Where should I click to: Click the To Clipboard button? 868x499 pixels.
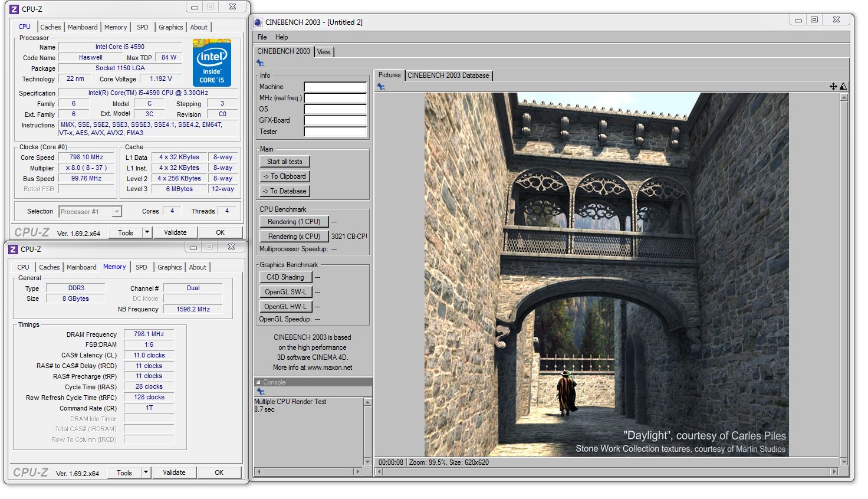[x=284, y=176]
